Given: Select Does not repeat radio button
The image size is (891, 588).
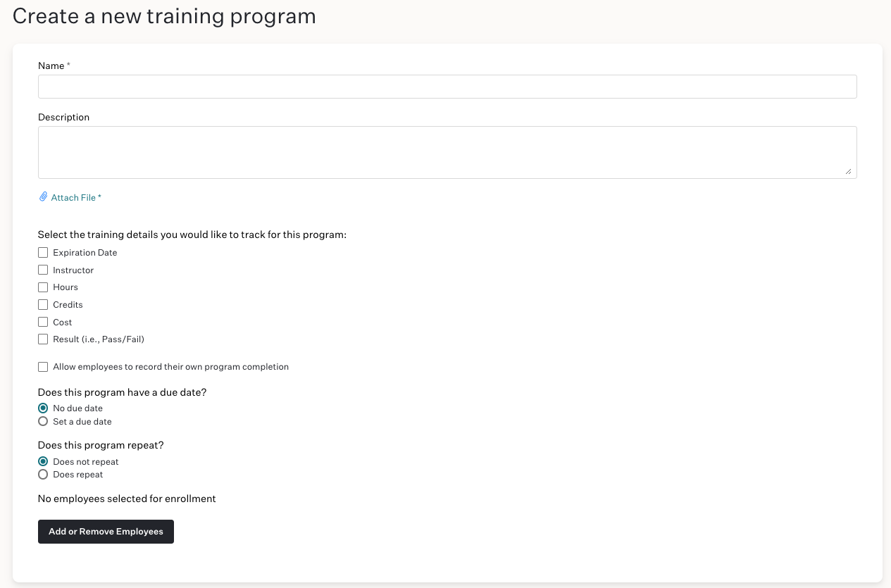Looking at the screenshot, I should tap(43, 462).
